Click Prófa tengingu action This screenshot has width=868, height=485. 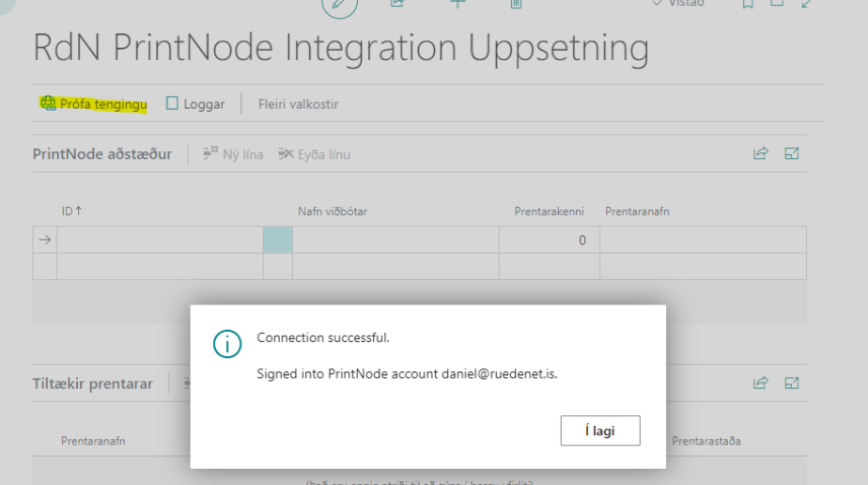point(94,103)
